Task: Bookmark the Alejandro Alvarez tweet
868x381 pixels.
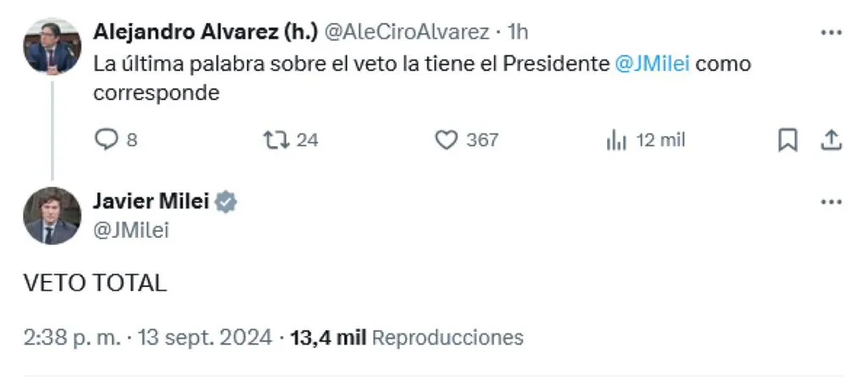Action: pyautogui.click(x=787, y=141)
